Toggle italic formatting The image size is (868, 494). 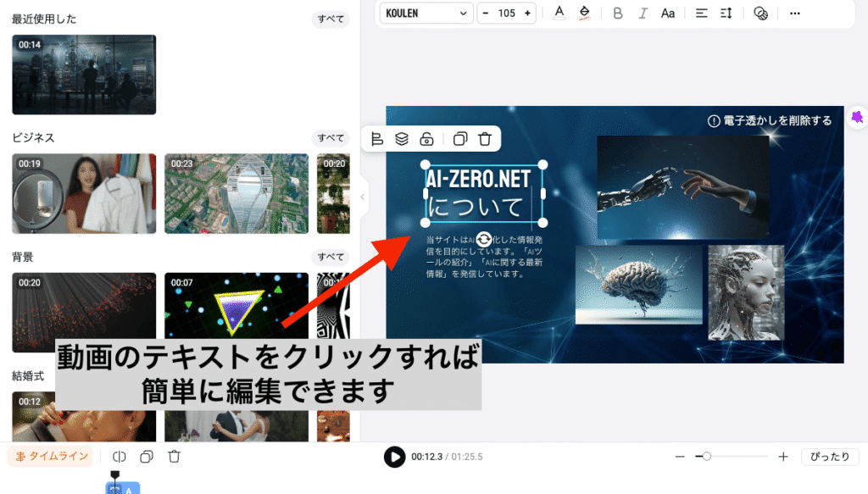(x=643, y=14)
